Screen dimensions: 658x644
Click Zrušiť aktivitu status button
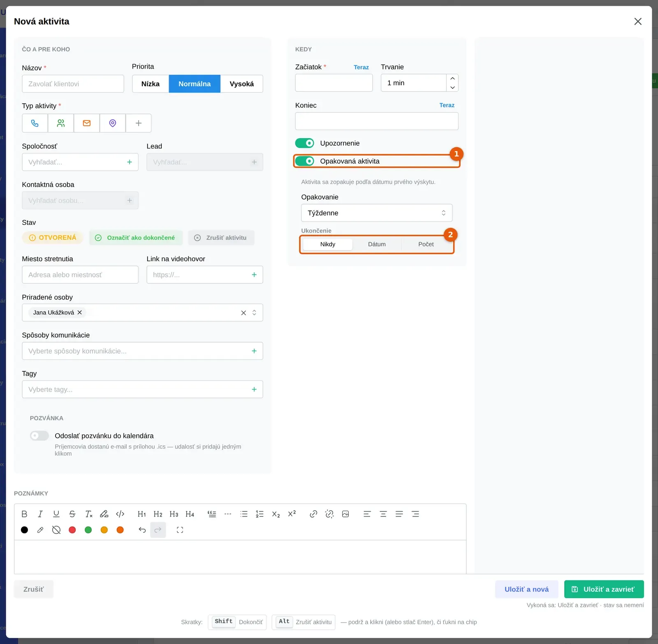coord(221,238)
